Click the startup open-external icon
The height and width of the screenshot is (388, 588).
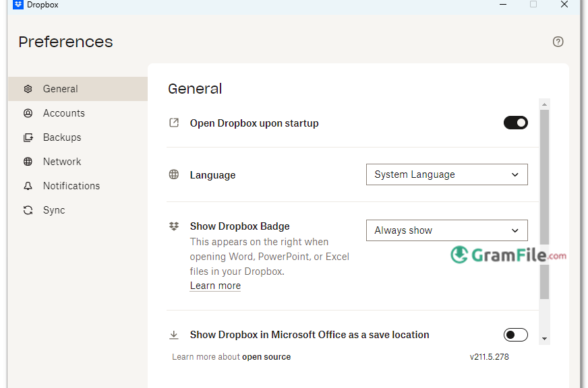(x=173, y=123)
